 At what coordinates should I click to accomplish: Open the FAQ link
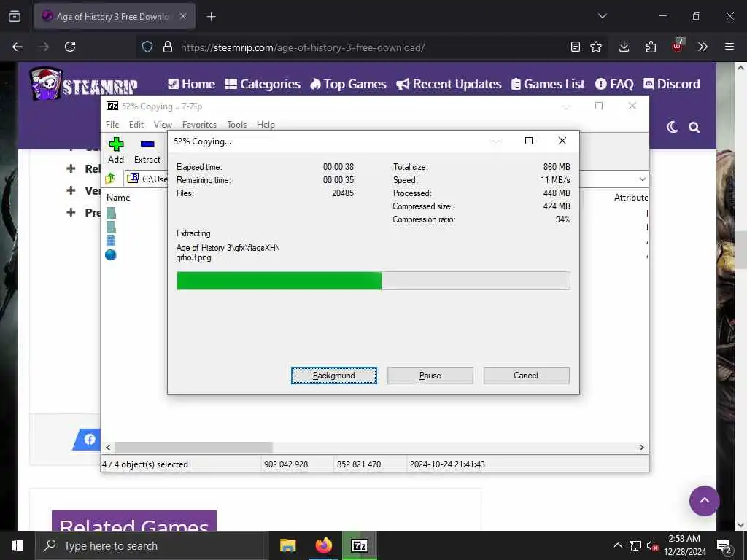click(614, 84)
